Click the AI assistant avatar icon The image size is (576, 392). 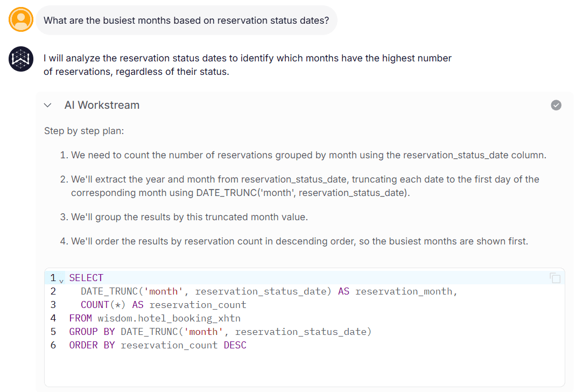pos(21,59)
